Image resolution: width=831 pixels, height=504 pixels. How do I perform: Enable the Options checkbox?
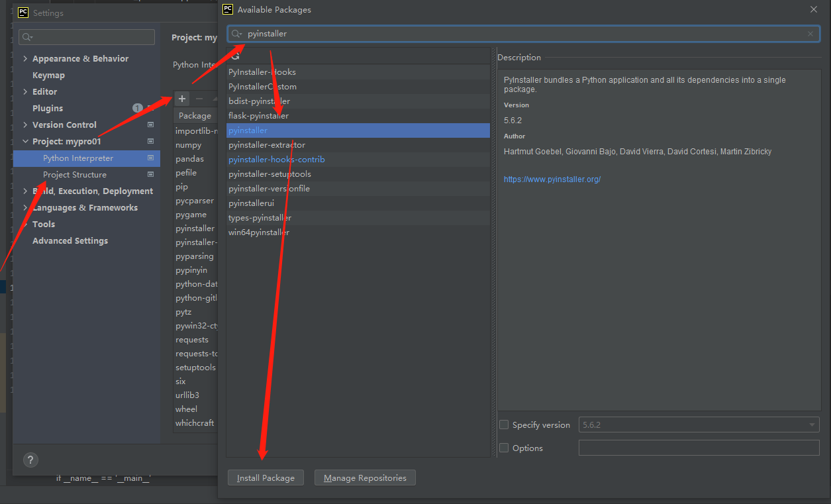[x=504, y=448]
